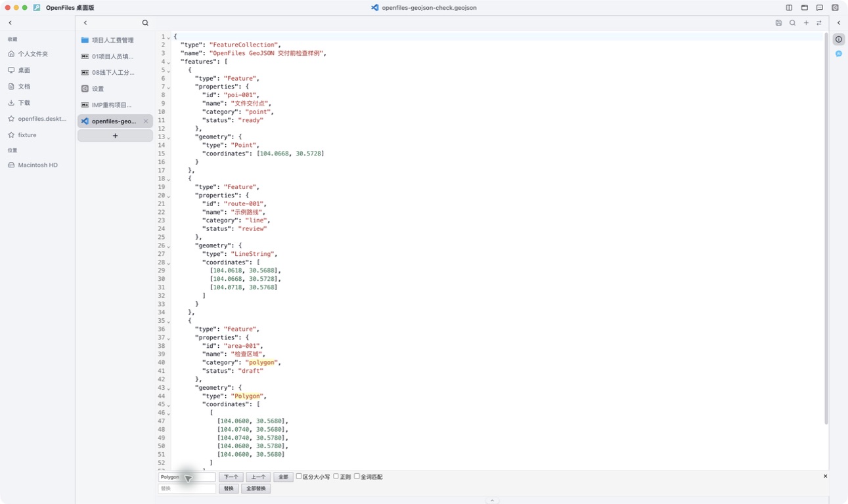Click the "poi-001" id value
Viewport: 848px width, 504px height.
[x=240, y=95]
